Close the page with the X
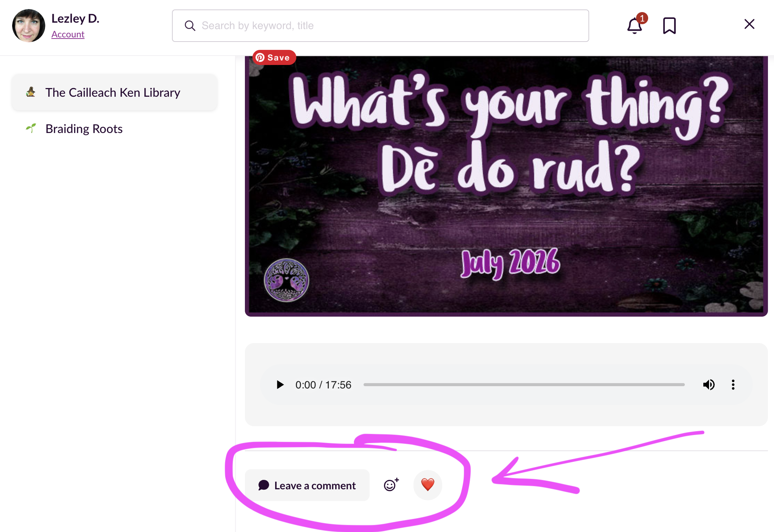Image resolution: width=774 pixels, height=532 pixels. (x=749, y=24)
